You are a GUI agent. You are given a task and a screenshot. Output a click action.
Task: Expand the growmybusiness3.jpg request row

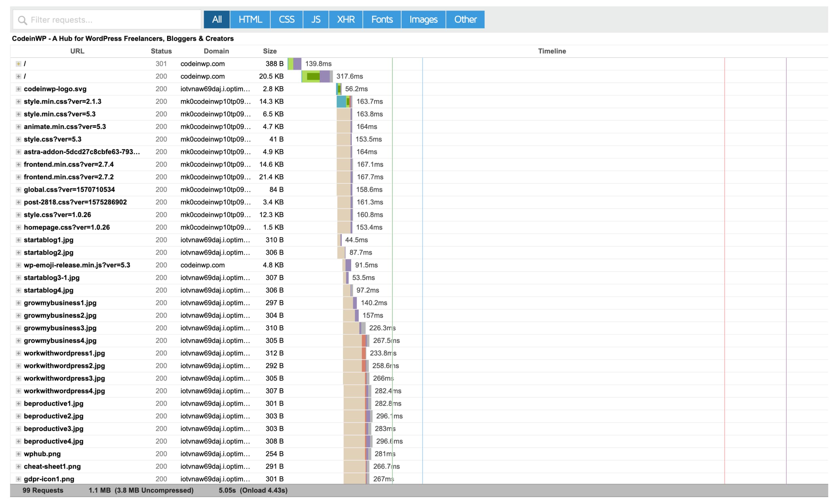click(18, 328)
